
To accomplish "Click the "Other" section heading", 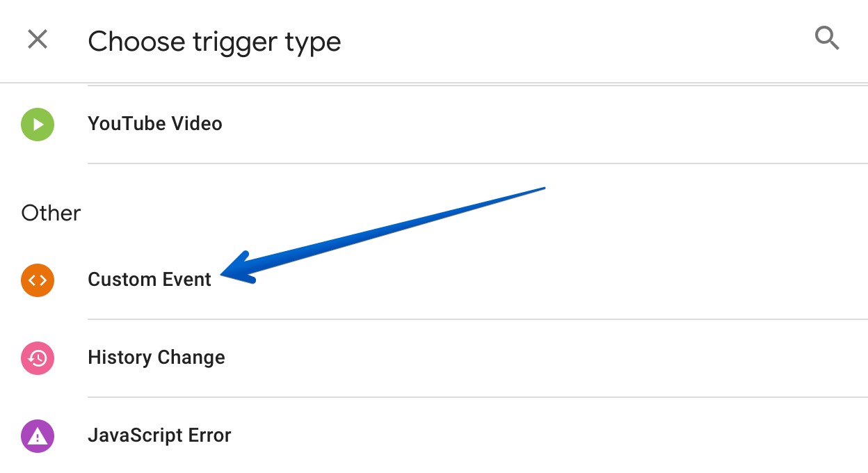I will pos(51,213).
